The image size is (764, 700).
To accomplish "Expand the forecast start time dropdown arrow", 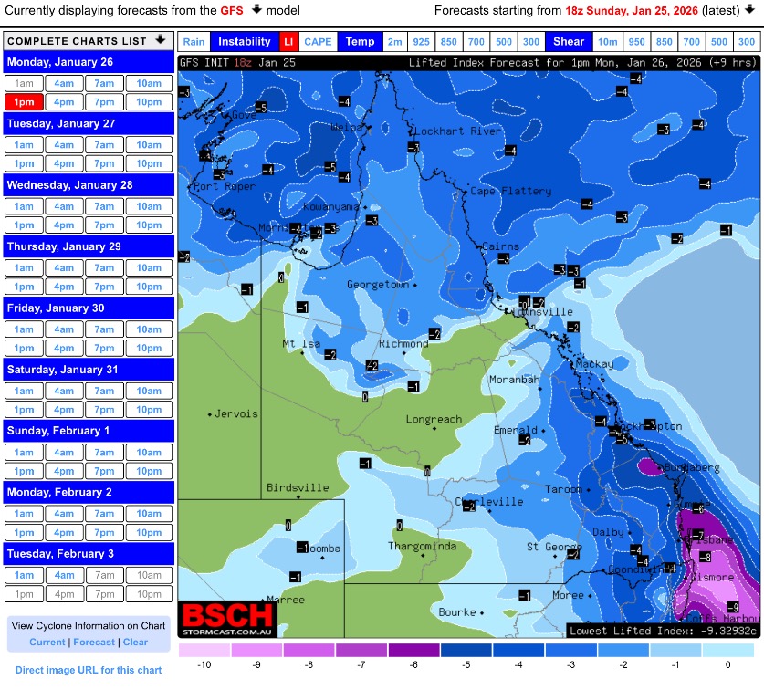I will pos(750,10).
